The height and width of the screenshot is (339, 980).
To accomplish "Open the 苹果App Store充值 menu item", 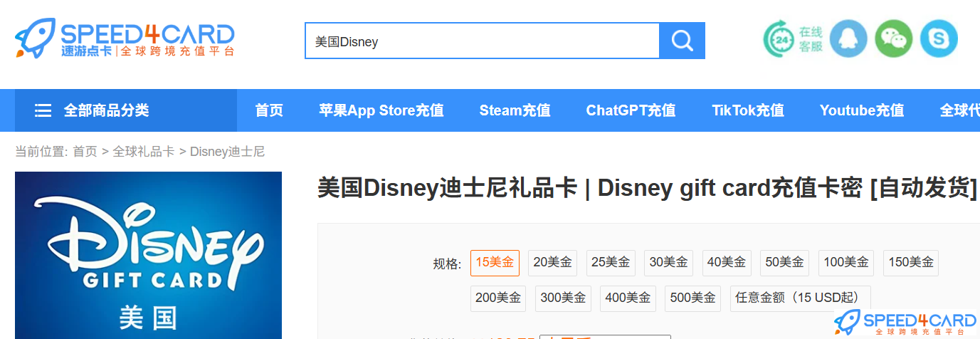I will [381, 110].
